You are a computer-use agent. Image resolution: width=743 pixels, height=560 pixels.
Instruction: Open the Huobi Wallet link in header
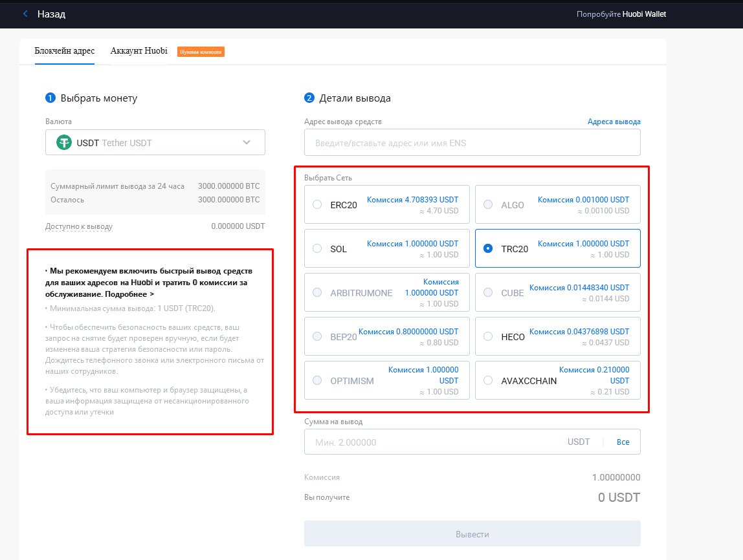[x=643, y=14]
